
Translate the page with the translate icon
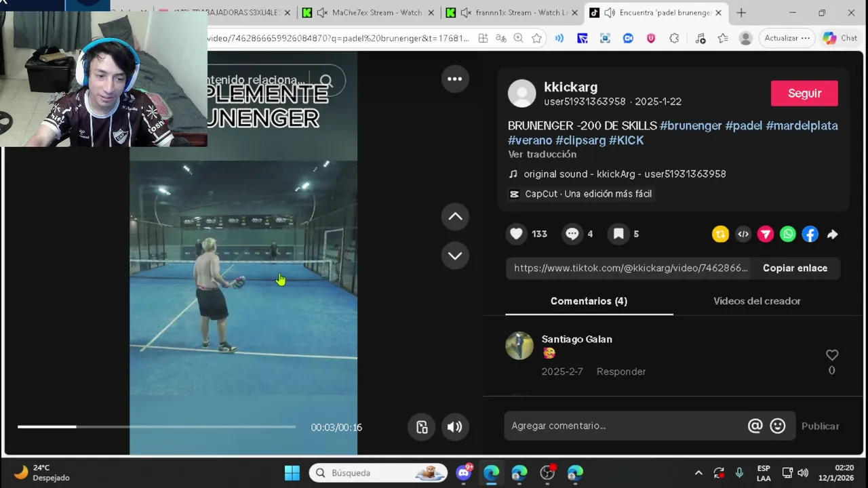click(501, 39)
